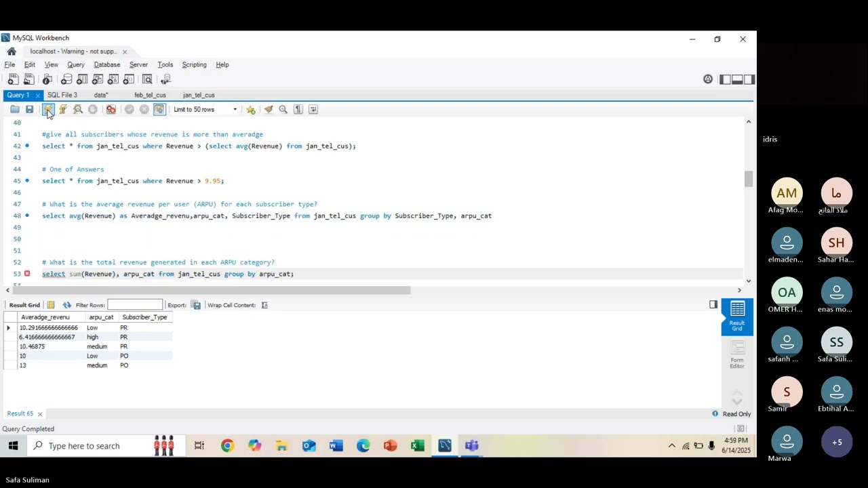This screenshot has height=488, width=868.
Task: Switch to the SQL File 3 tab
Action: tap(62, 95)
